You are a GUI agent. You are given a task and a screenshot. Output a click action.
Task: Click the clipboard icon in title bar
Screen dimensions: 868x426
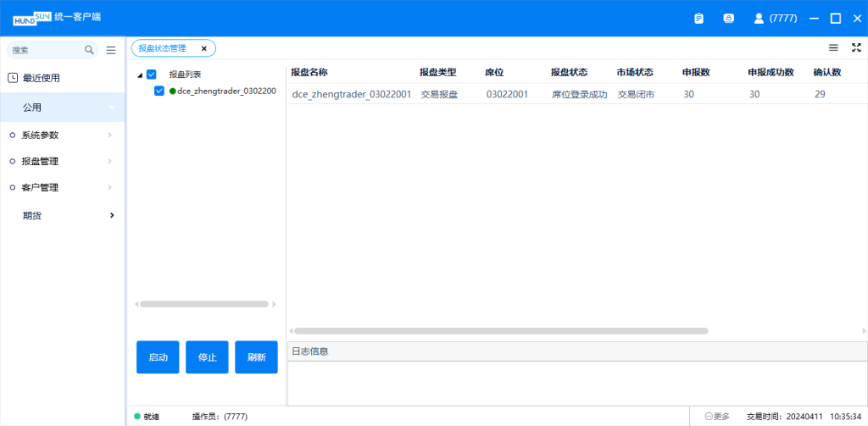click(x=698, y=18)
